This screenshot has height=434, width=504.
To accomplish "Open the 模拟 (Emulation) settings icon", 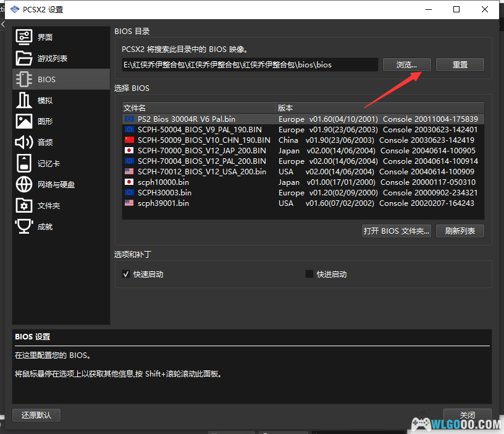I will (x=23, y=100).
